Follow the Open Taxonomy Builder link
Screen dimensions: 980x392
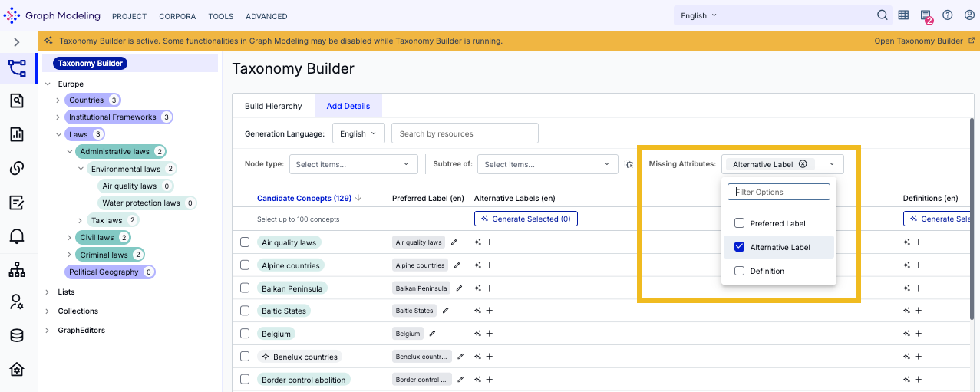(x=925, y=41)
